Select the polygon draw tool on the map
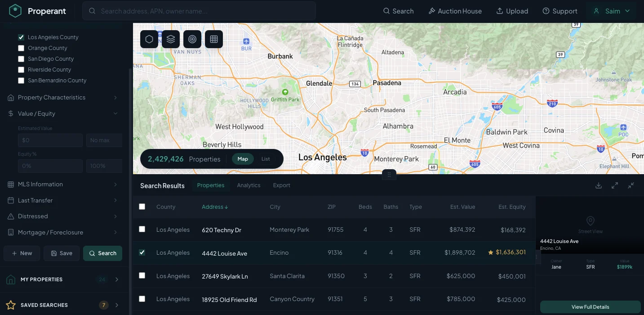The width and height of the screenshot is (644, 315). click(149, 39)
